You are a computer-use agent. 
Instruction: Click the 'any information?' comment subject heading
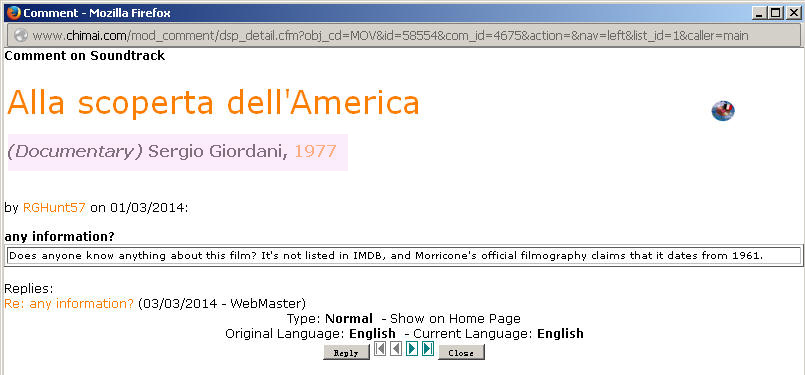(59, 237)
